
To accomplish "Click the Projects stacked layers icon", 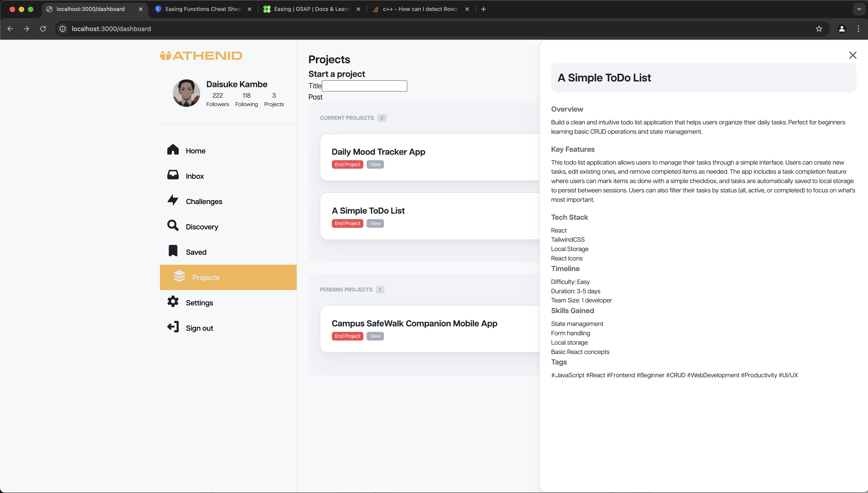I will pyautogui.click(x=179, y=276).
